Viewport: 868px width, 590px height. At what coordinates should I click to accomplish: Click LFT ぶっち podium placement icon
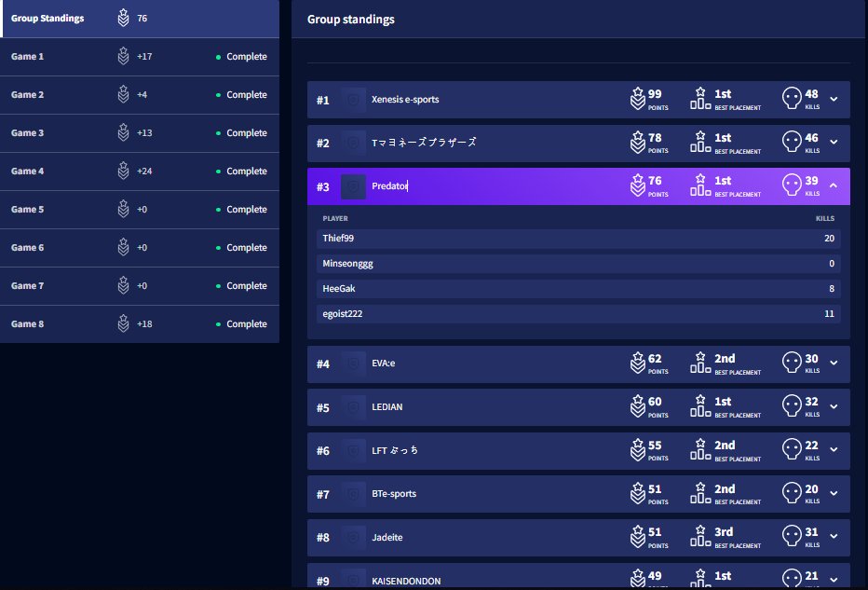700,449
